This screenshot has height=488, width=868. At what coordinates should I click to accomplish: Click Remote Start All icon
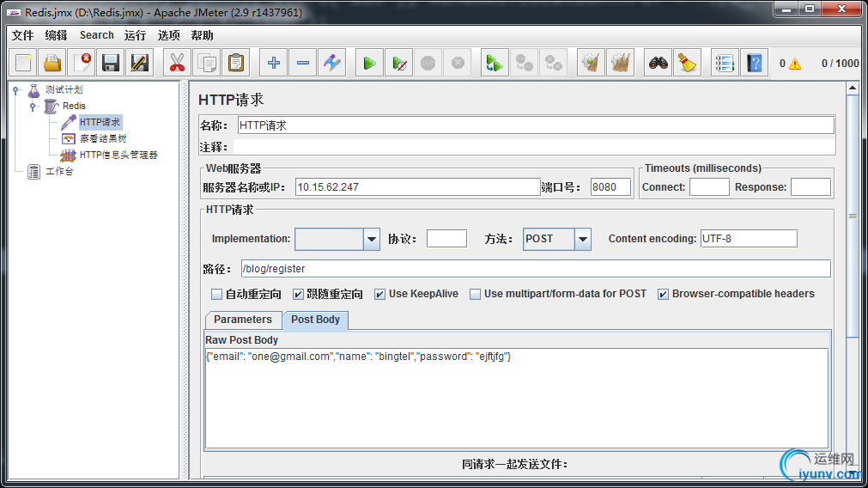tap(495, 63)
